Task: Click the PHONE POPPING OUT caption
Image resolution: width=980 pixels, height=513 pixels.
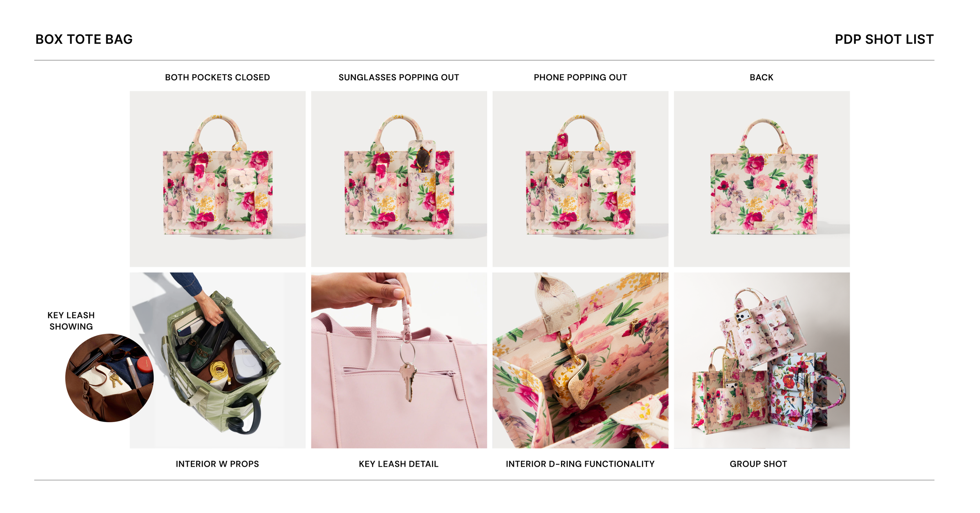Action: coord(581,78)
